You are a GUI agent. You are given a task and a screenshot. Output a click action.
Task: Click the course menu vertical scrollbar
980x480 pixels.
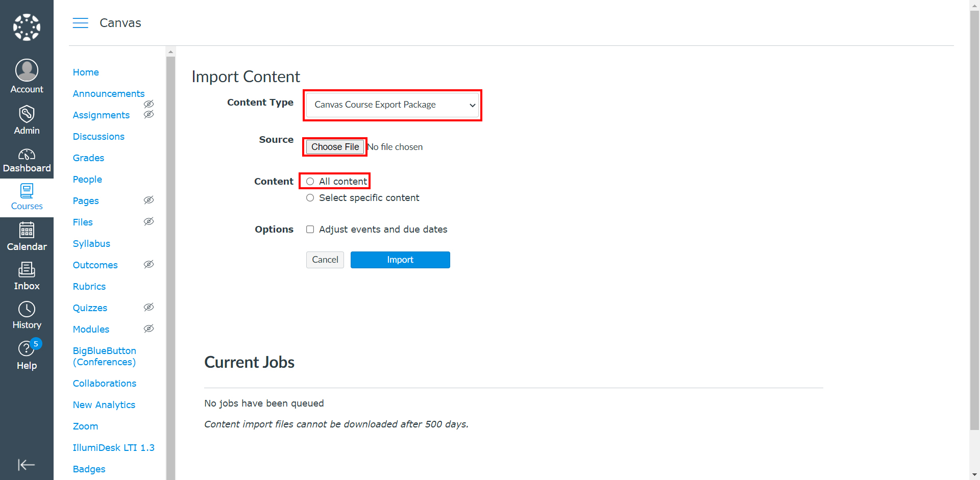[x=170, y=265]
